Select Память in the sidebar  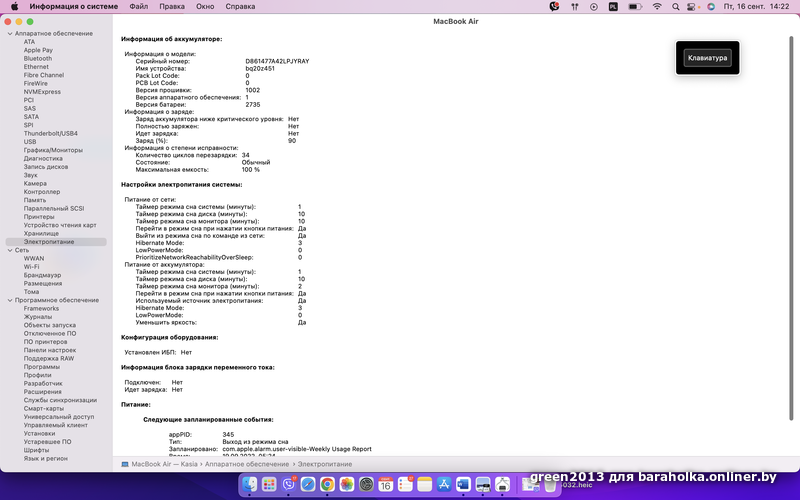tap(35, 201)
